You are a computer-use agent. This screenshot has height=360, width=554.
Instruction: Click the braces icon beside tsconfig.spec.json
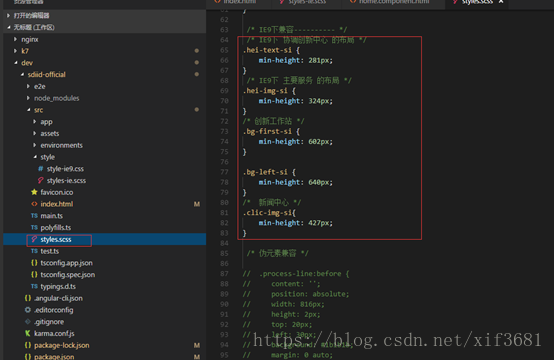[34, 275]
